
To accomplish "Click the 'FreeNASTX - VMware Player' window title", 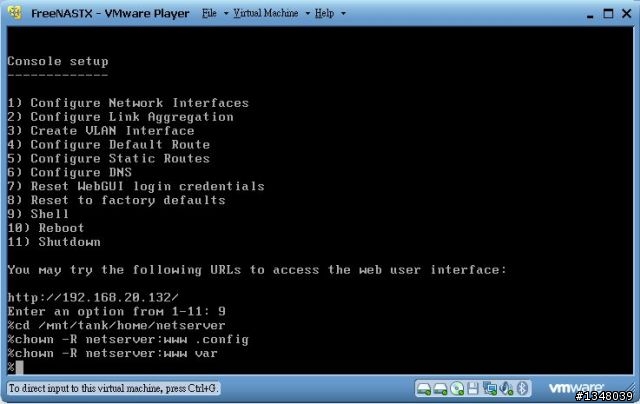I will 110,13.
